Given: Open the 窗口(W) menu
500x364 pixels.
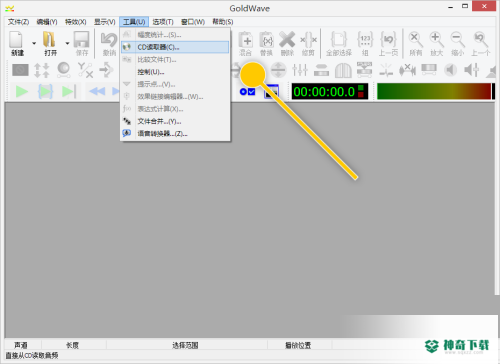Looking at the screenshot, I should click(193, 22).
